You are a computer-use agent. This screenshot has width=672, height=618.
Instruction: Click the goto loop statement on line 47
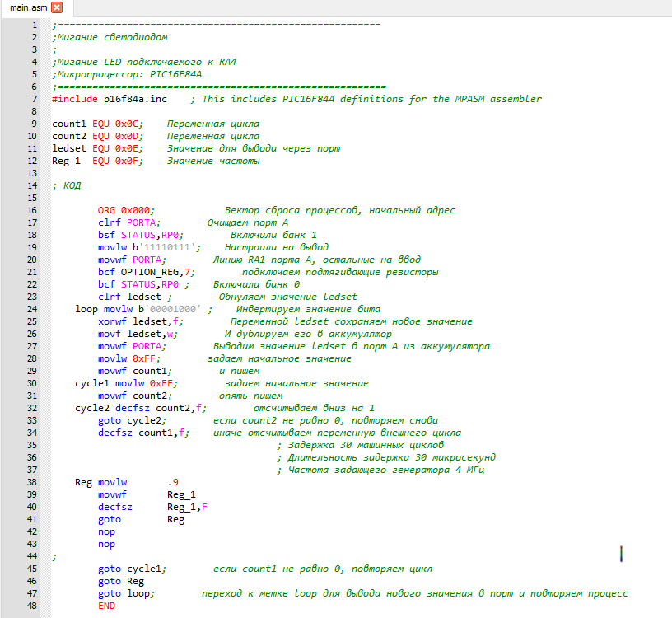click(x=124, y=593)
